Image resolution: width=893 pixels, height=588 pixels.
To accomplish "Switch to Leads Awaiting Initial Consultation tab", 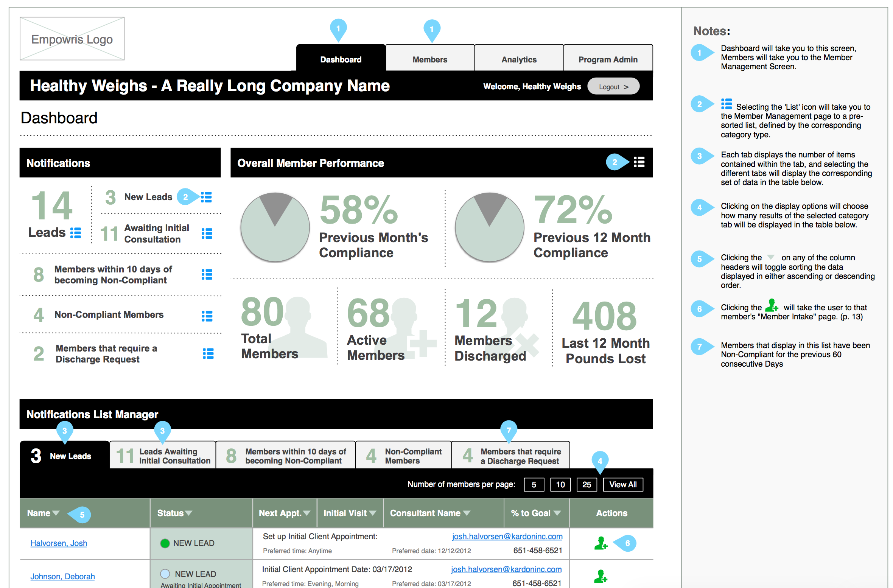I will (163, 455).
